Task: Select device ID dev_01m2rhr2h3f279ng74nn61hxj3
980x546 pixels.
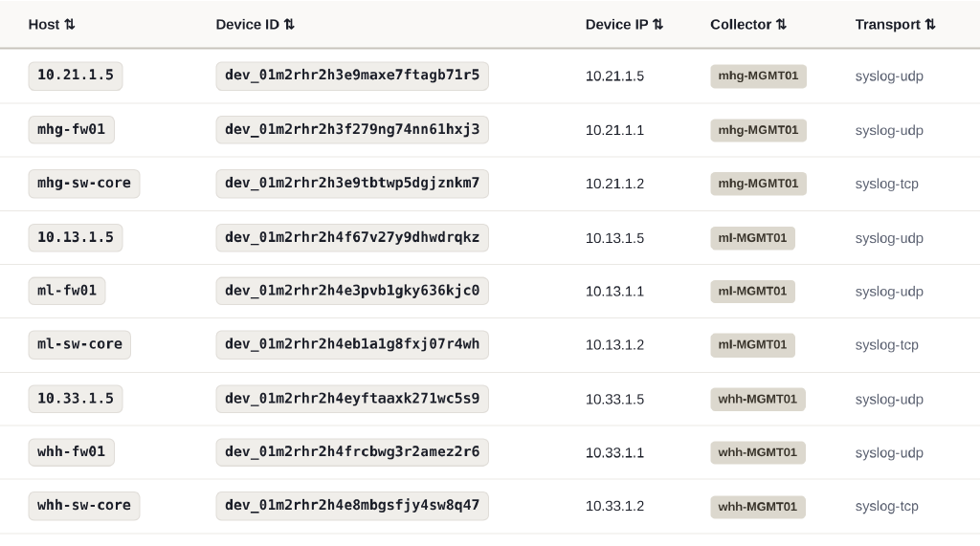Action: (352, 130)
